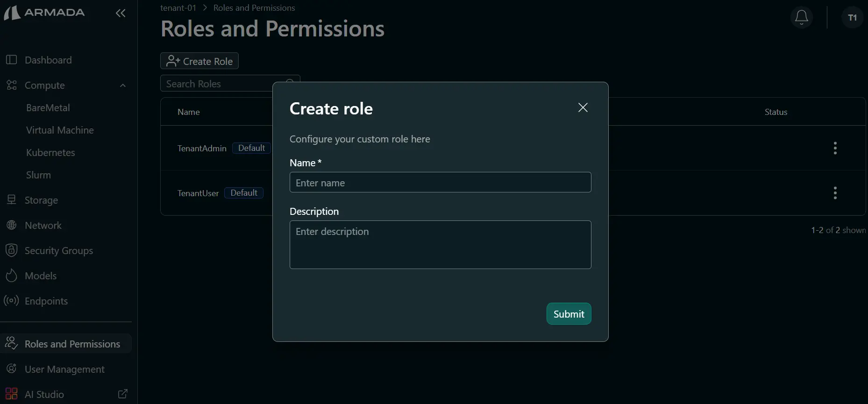Open TenantUser row three-dot menu

[x=835, y=193]
